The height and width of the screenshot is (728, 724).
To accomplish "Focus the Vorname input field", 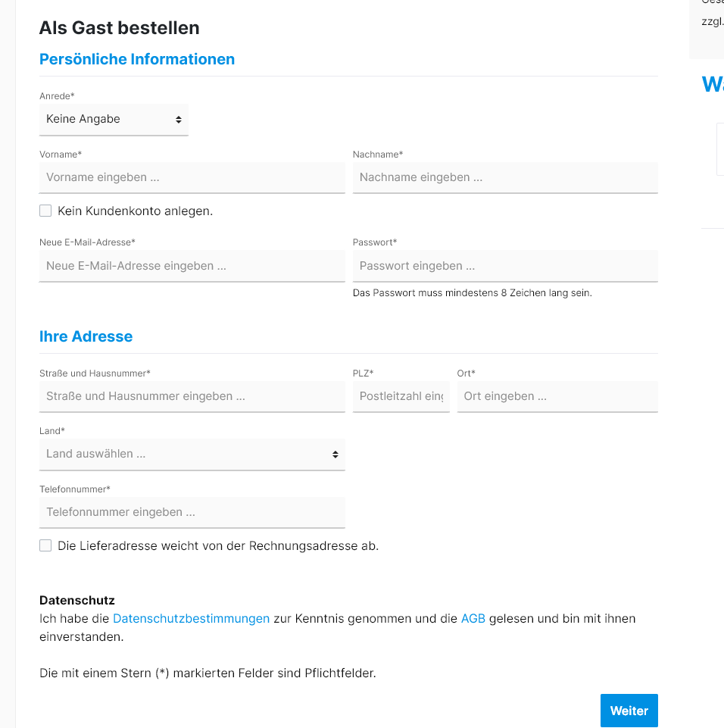I will click(192, 178).
